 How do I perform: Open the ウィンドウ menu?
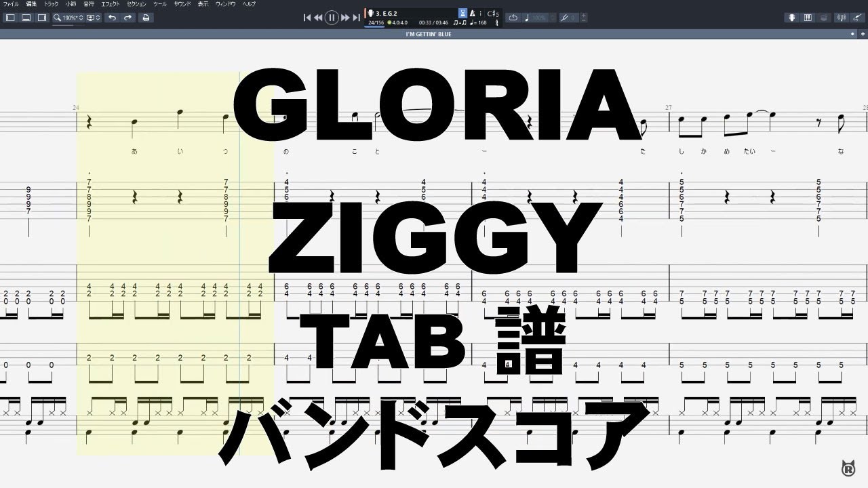click(x=226, y=4)
